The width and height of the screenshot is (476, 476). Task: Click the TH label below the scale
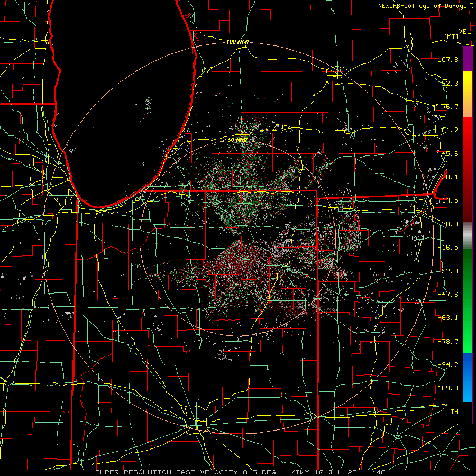(x=454, y=412)
